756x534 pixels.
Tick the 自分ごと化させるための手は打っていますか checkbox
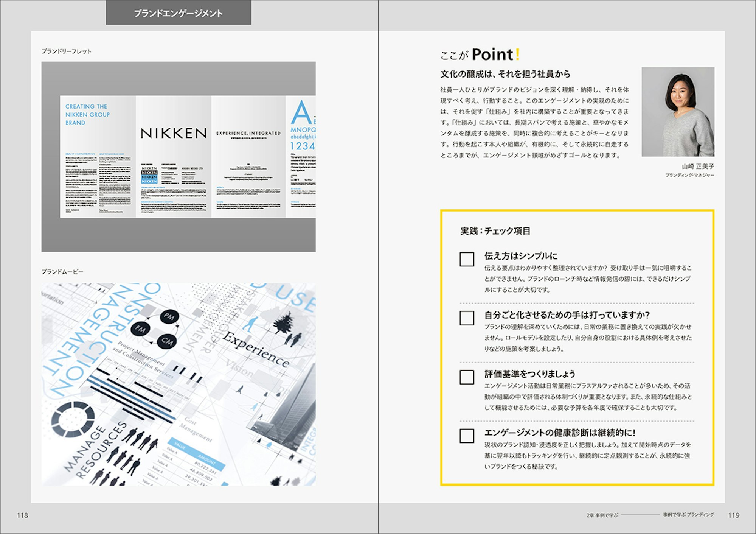(x=467, y=318)
